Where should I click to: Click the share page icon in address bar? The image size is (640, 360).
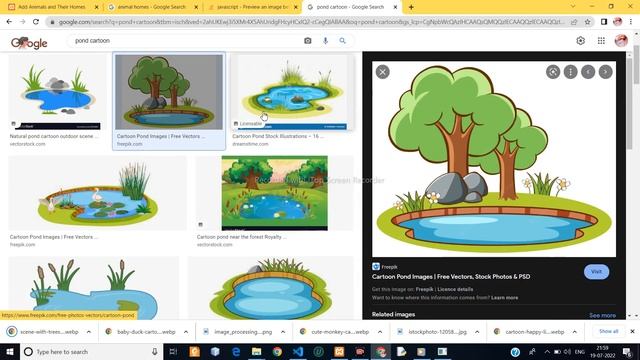pos(574,22)
